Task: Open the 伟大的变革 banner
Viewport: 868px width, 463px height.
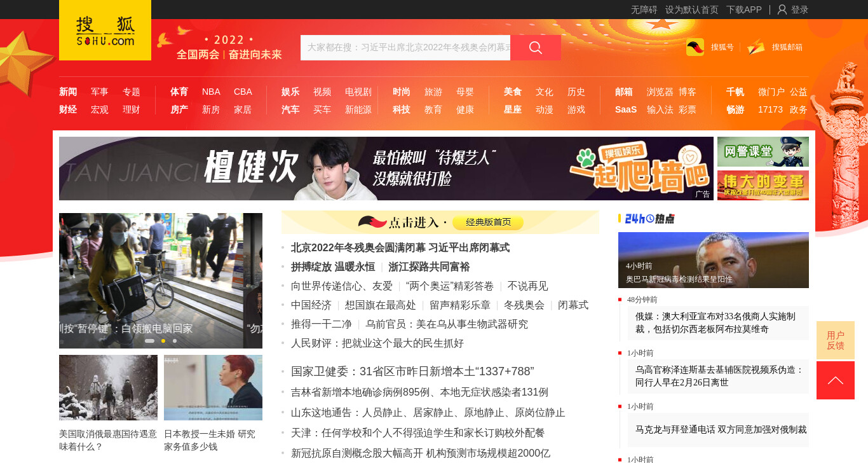Action: tap(763, 185)
